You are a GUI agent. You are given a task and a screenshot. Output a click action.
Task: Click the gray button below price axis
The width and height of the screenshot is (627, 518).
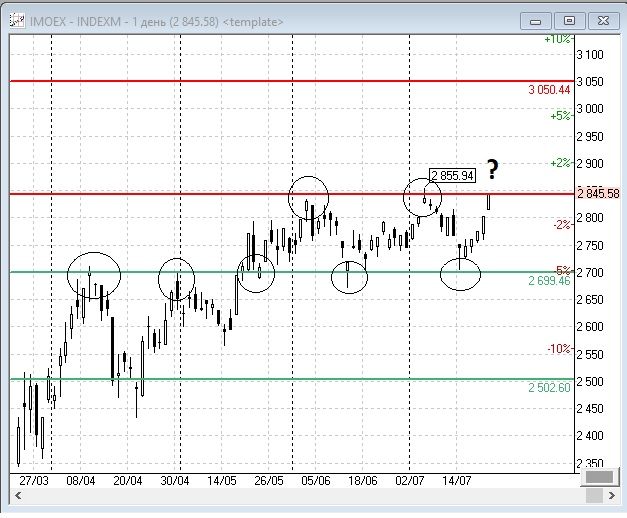pos(598,479)
